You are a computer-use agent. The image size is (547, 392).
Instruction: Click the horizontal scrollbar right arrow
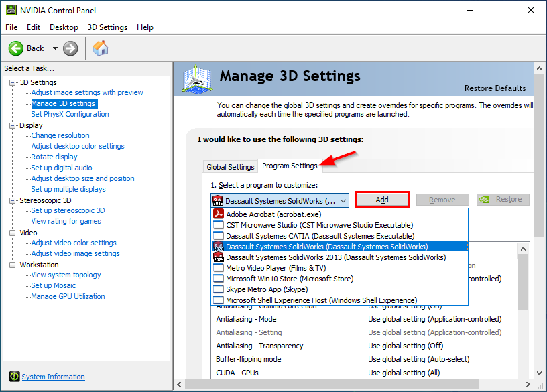pos(528,385)
